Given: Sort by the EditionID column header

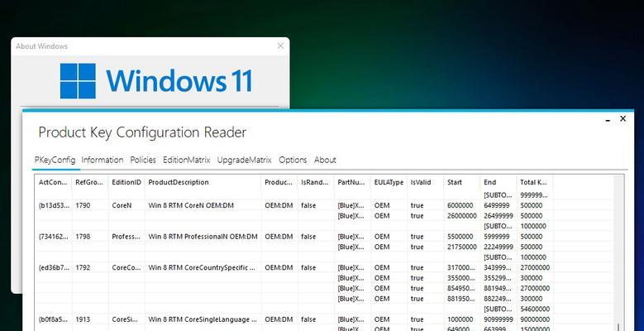Looking at the screenshot, I should 126,182.
